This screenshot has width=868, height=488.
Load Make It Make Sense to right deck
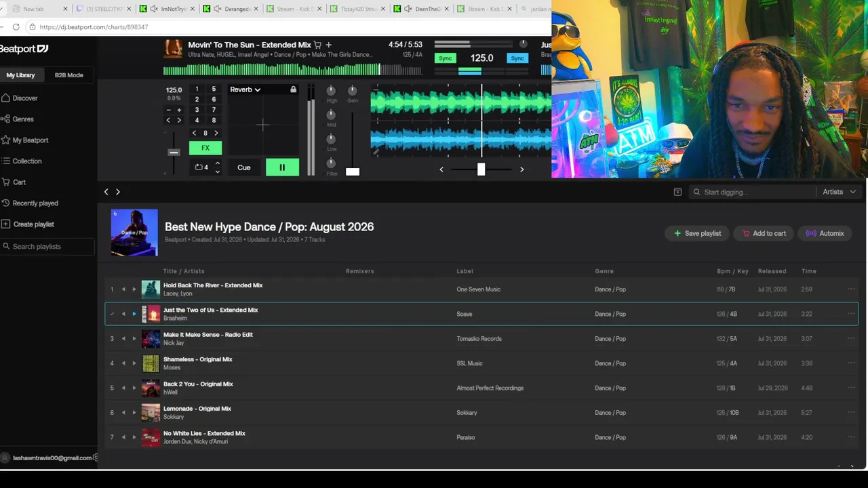click(x=134, y=339)
